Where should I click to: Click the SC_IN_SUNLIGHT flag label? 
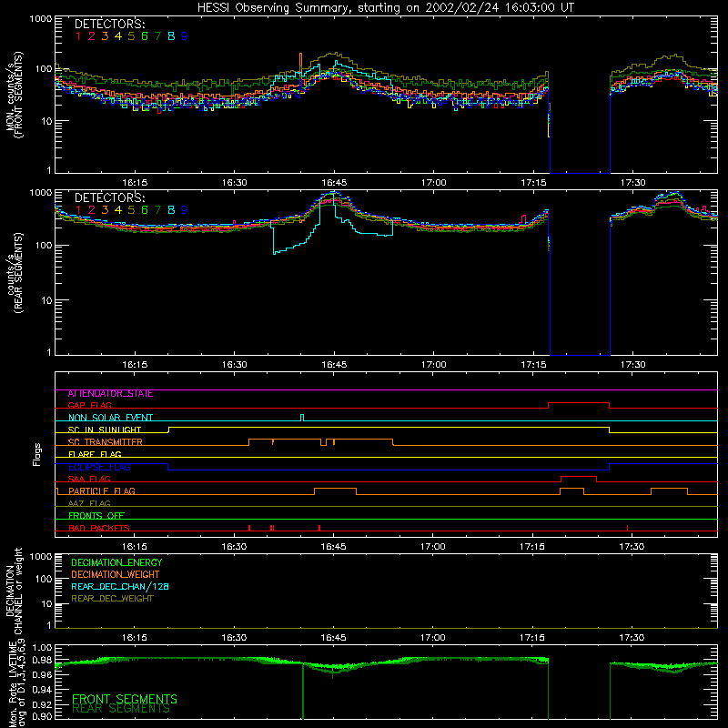pos(105,430)
